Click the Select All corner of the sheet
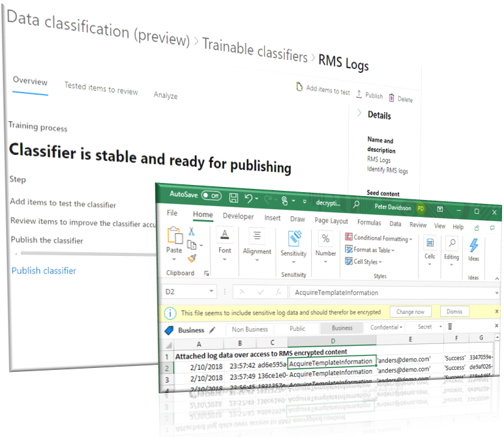This screenshot has height=437, width=504. (x=168, y=345)
